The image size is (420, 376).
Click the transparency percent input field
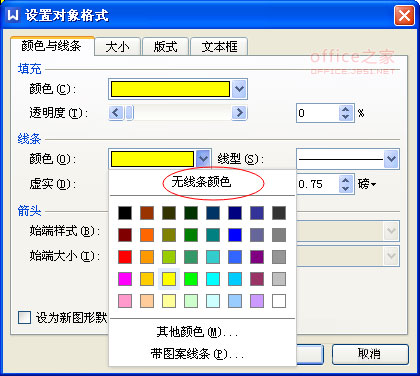pos(318,113)
